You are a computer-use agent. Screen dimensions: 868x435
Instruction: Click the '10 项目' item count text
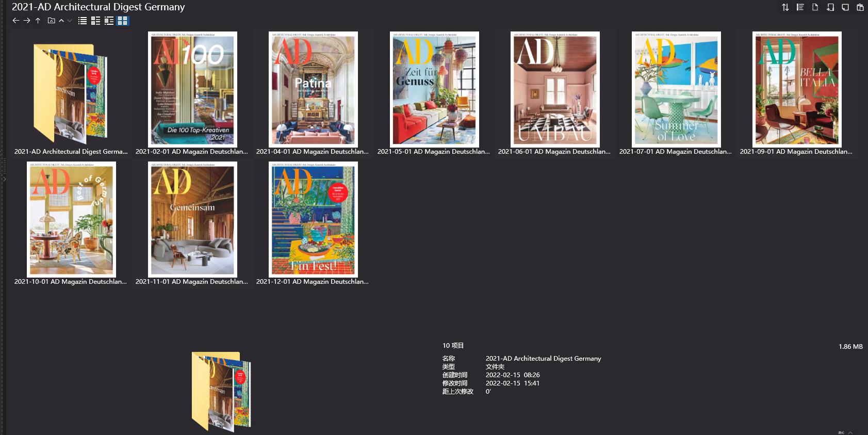point(453,346)
